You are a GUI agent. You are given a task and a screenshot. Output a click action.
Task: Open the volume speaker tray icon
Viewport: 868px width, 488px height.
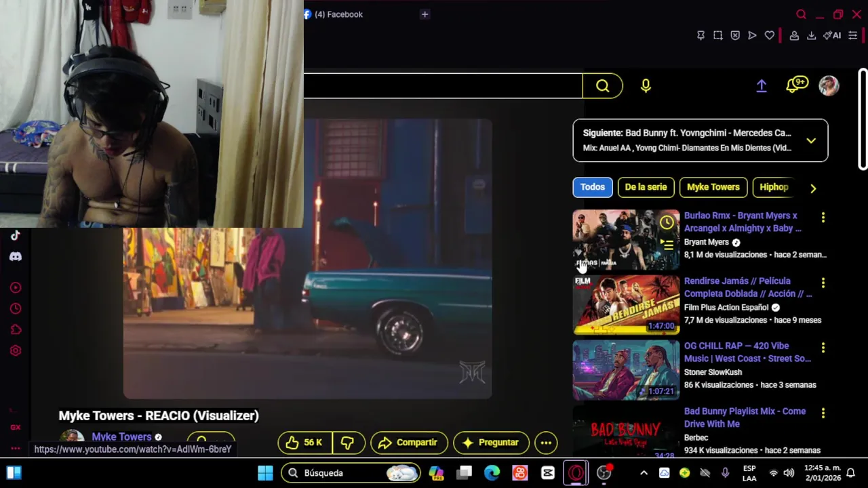pyautogui.click(x=789, y=473)
